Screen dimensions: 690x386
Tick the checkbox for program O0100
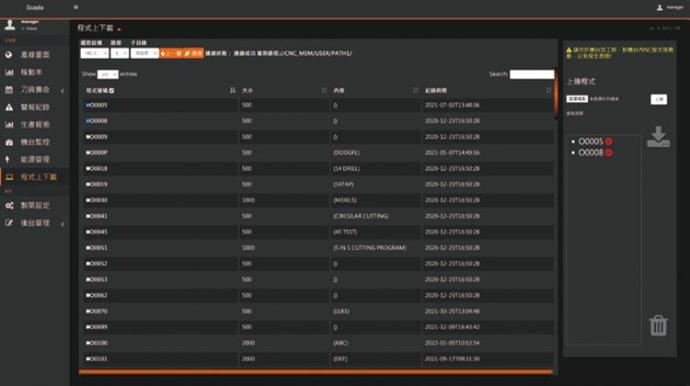point(88,343)
